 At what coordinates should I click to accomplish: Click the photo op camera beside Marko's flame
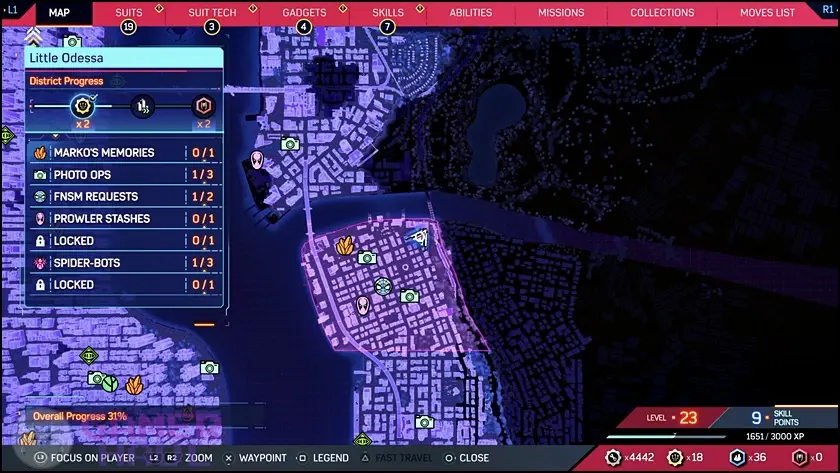click(x=367, y=258)
